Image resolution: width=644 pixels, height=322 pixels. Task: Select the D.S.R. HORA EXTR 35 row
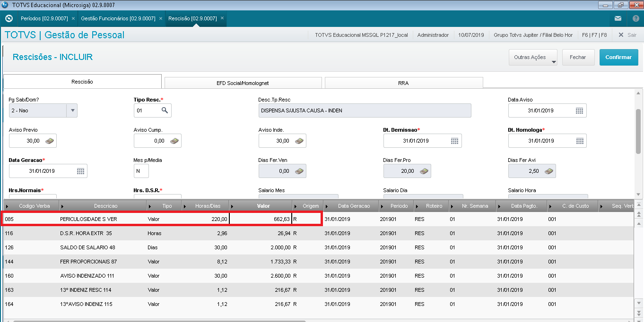[319, 233]
